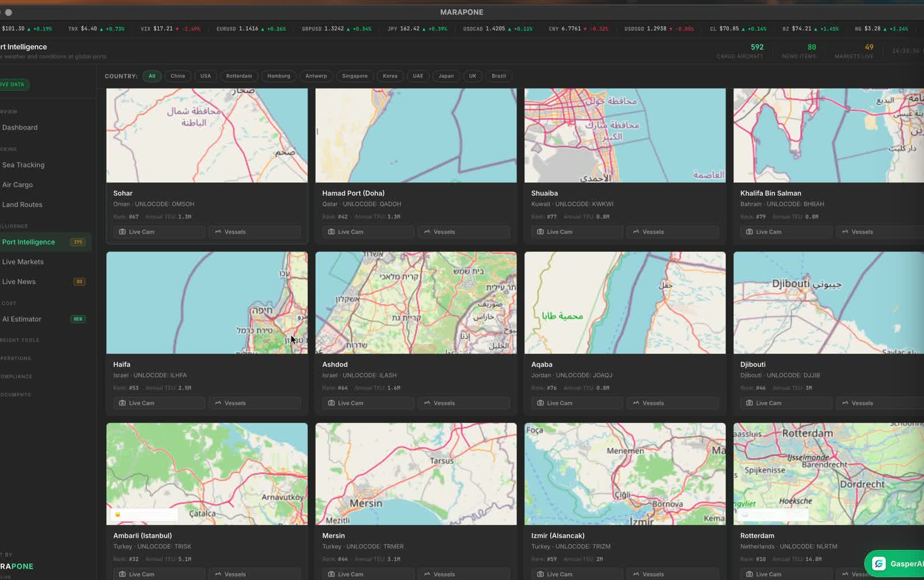Screen dimensions: 924x580
Task: Filter ports by USA
Action: pyautogui.click(x=206, y=76)
